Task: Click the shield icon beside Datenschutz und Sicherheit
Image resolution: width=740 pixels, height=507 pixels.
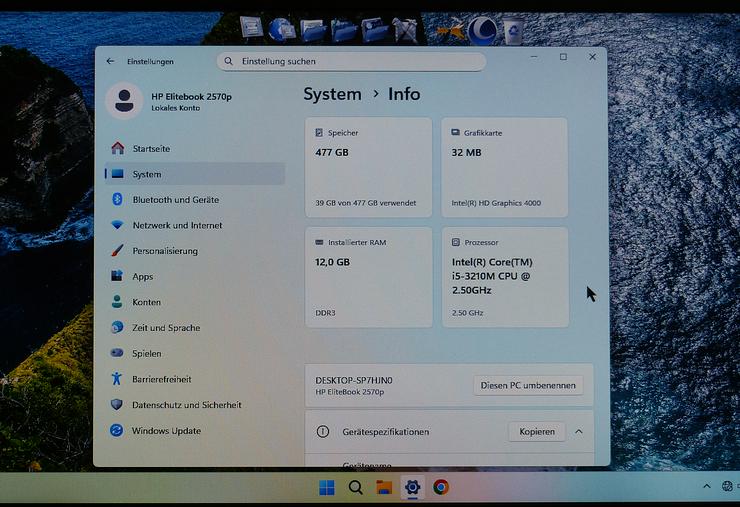Action: point(117,404)
